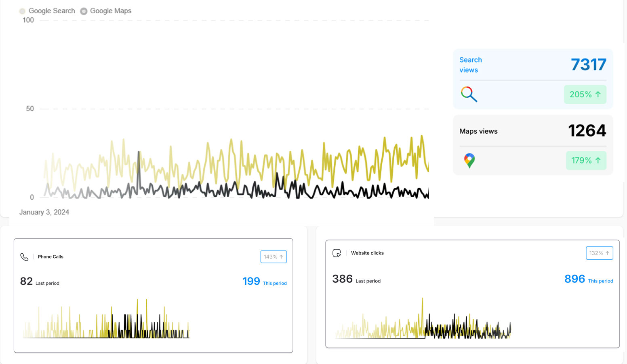This screenshot has width=627, height=364.
Task: Click the Google Maps pin icon
Action: coord(469,160)
